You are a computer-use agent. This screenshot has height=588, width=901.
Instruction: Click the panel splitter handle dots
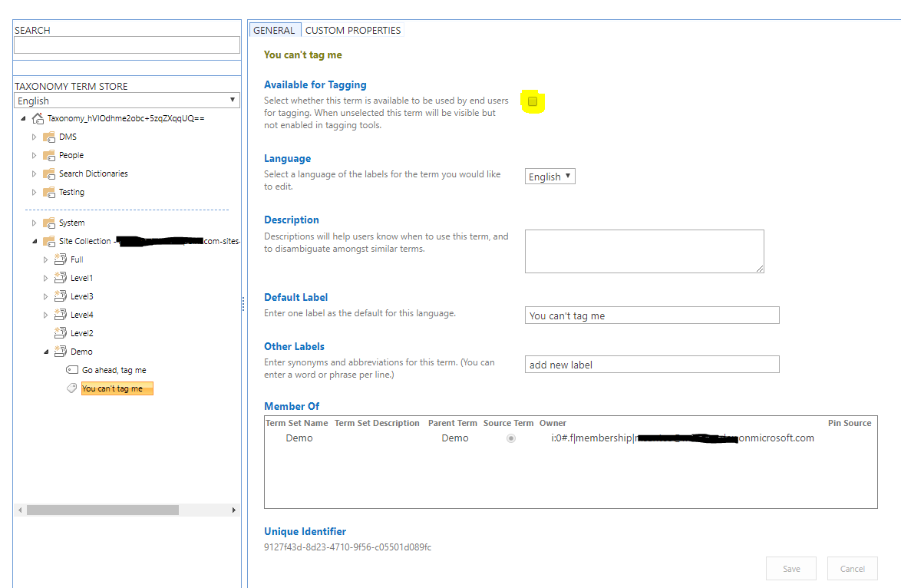(243, 304)
